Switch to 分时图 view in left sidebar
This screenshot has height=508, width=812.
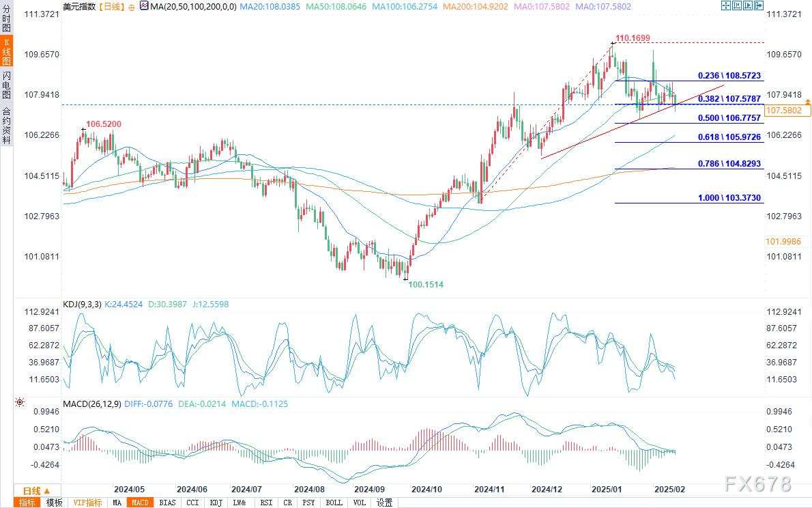point(6,18)
